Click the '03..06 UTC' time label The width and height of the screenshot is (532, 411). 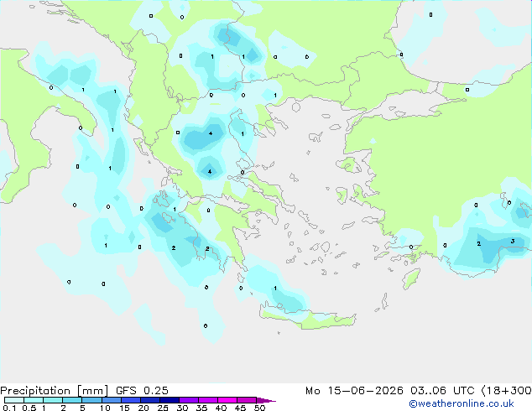[442, 391]
